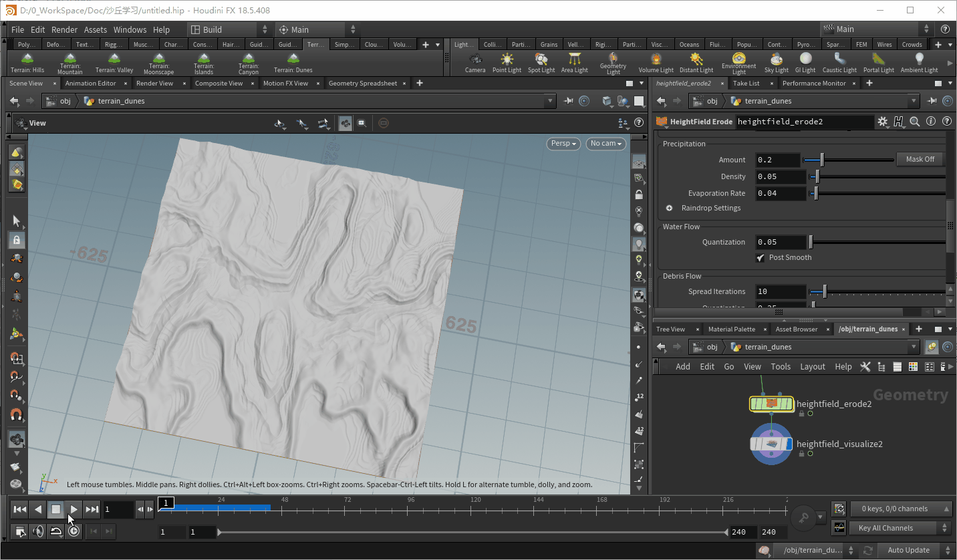This screenshot has width=957, height=560.
Task: Expand Raindrop Settings section
Action: coord(669,208)
